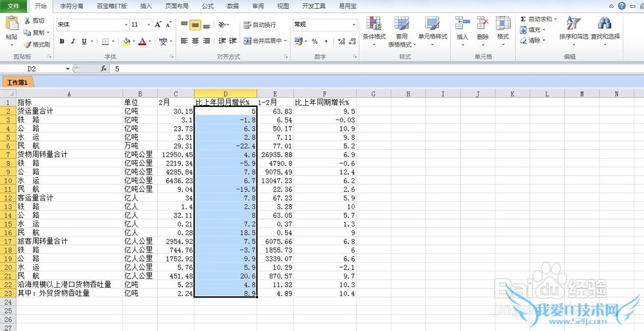Apply comma style number format
The width and height of the screenshot is (644, 331).
[x=326, y=41]
